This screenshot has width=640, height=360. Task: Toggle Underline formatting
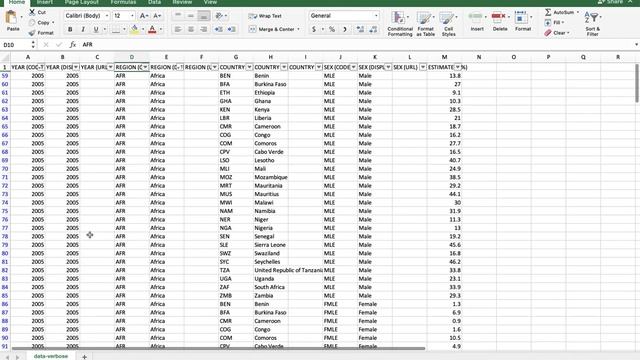(x=96, y=29)
